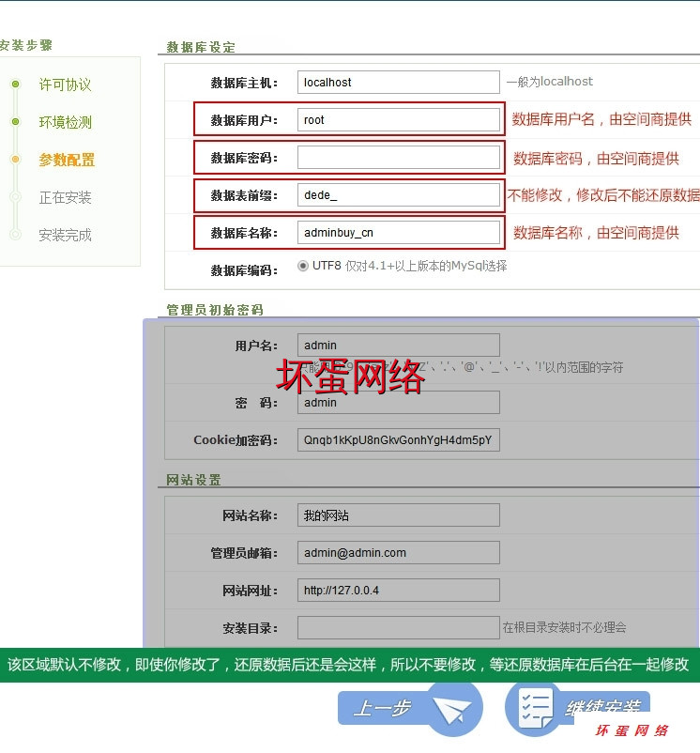Click the 数据库主机 localhost input field
This screenshot has width=700, height=753.
point(398,82)
